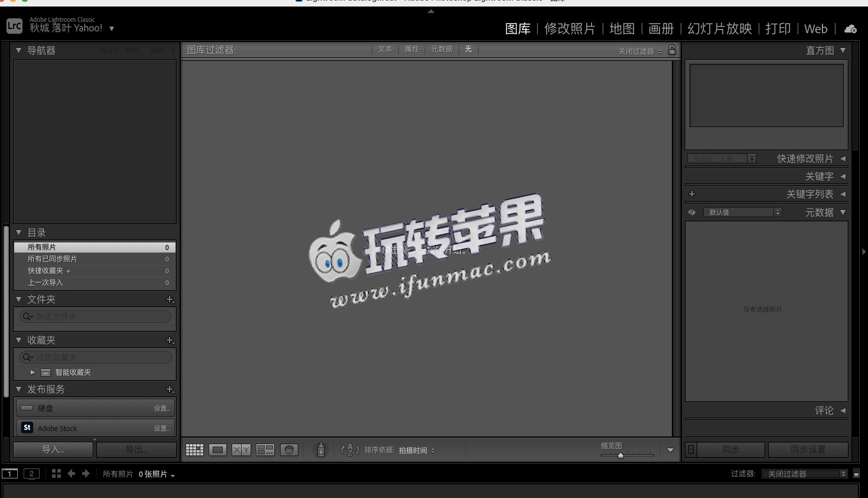Open 所有照片 0 张照片 source menu
Image resolution: width=868 pixels, height=498 pixels.
(139, 474)
